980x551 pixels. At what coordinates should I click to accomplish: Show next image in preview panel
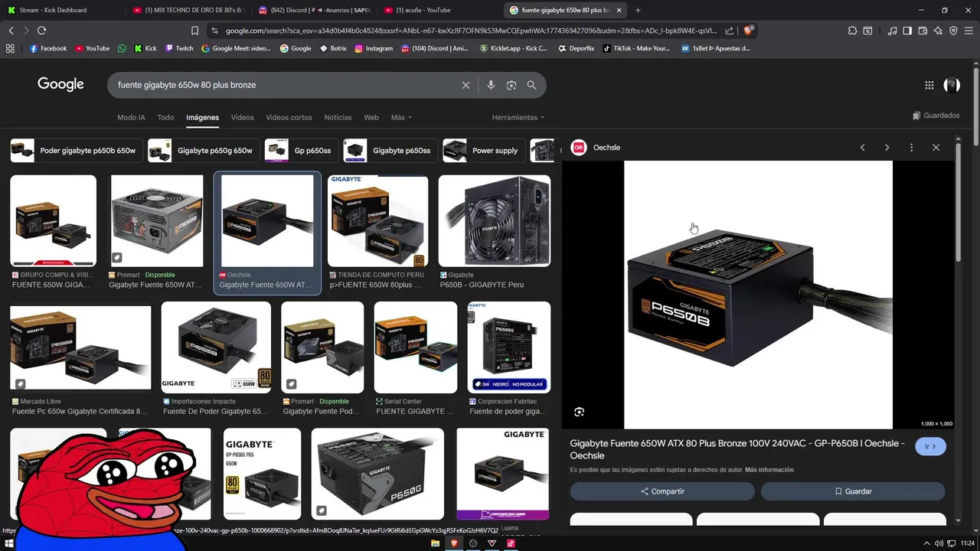(x=887, y=148)
